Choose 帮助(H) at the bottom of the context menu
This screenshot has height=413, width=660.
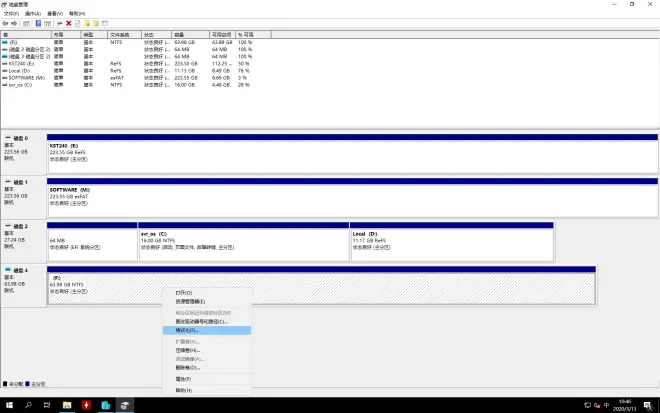pos(207,390)
